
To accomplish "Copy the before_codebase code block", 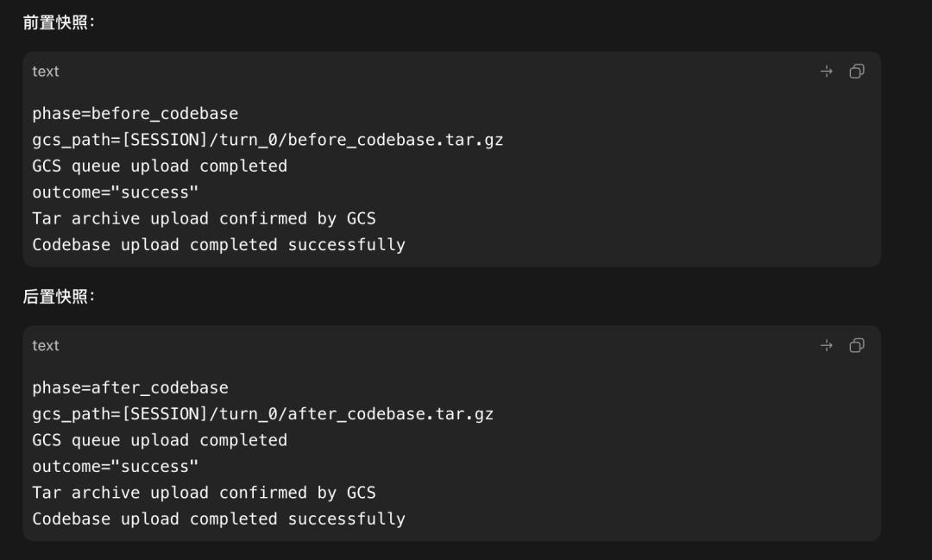I will click(x=857, y=72).
